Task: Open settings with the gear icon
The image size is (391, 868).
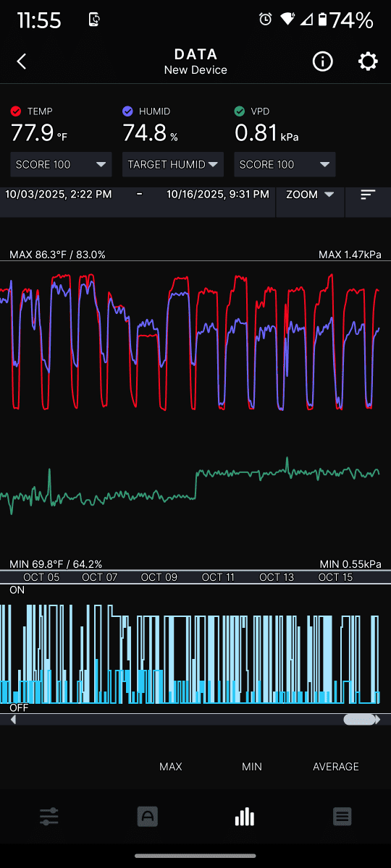Action: (368, 61)
